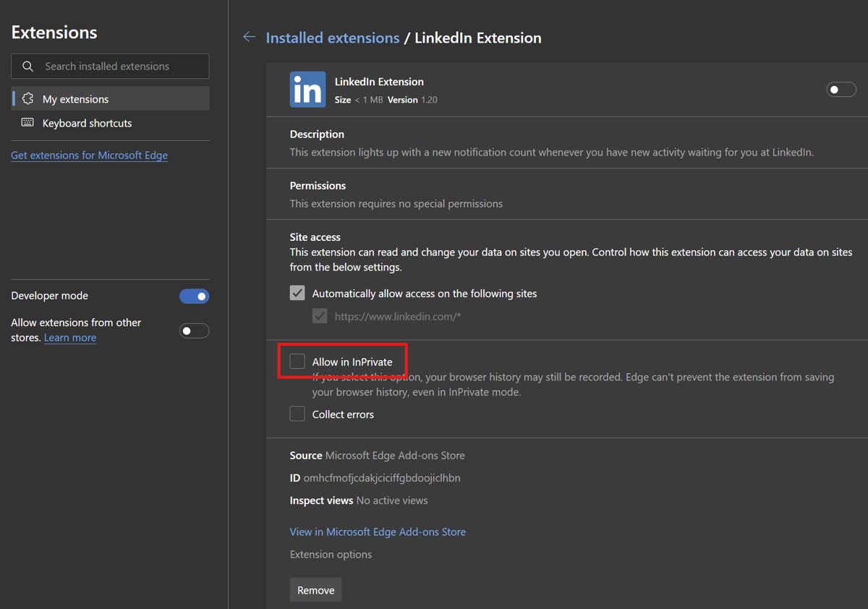Open View in Microsoft Edge Add-ons Store
This screenshot has width=868, height=609.
click(378, 532)
